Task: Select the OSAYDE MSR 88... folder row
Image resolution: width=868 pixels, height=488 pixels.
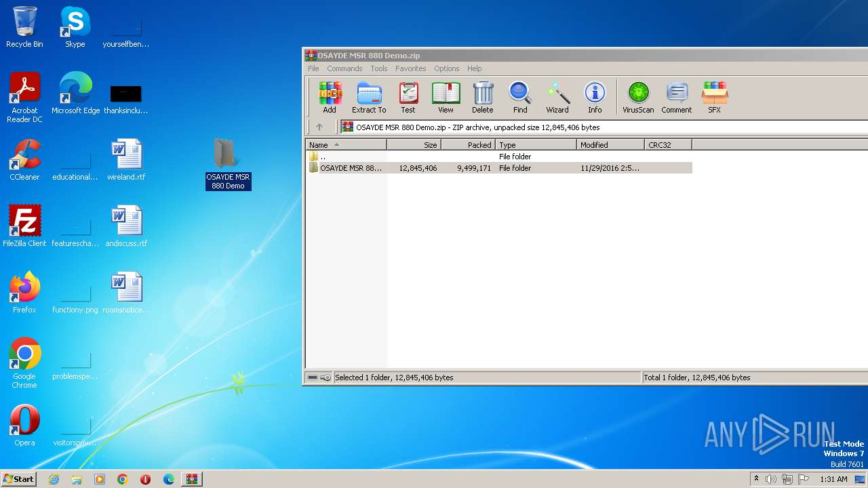Action: (499, 168)
